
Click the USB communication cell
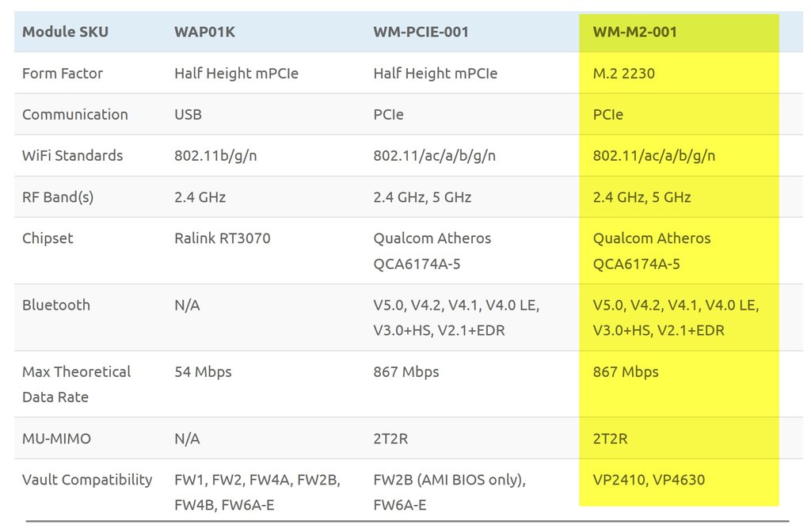tap(188, 114)
